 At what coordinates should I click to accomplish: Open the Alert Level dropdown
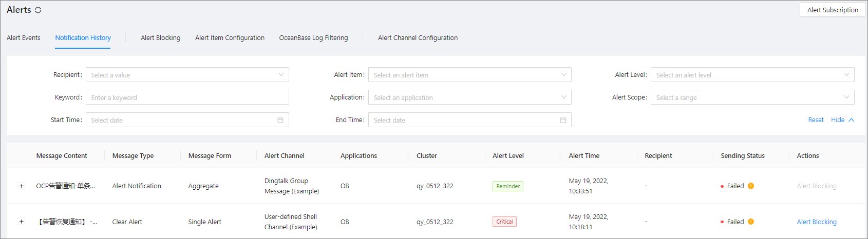(x=752, y=75)
